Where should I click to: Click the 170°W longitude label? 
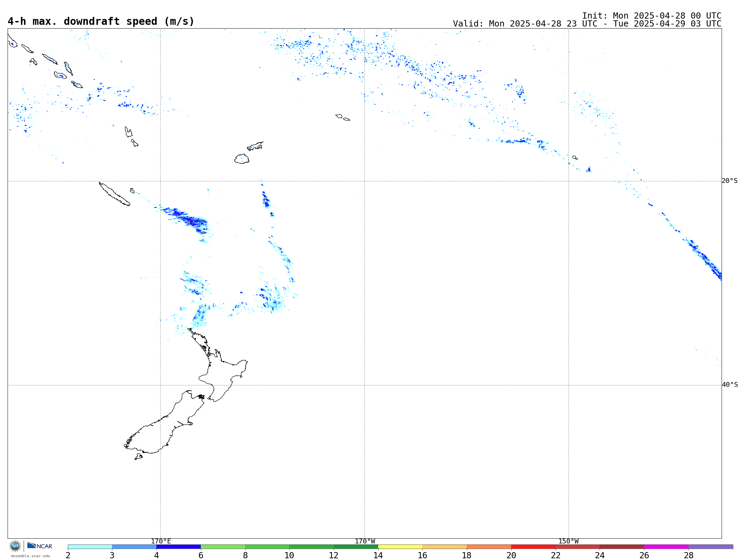point(365,541)
